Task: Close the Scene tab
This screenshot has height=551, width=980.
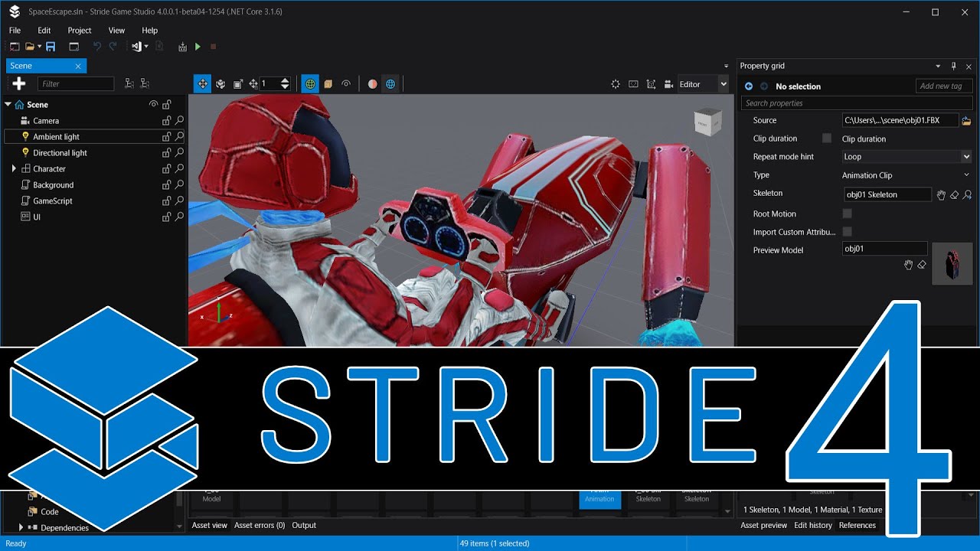Action: point(78,66)
